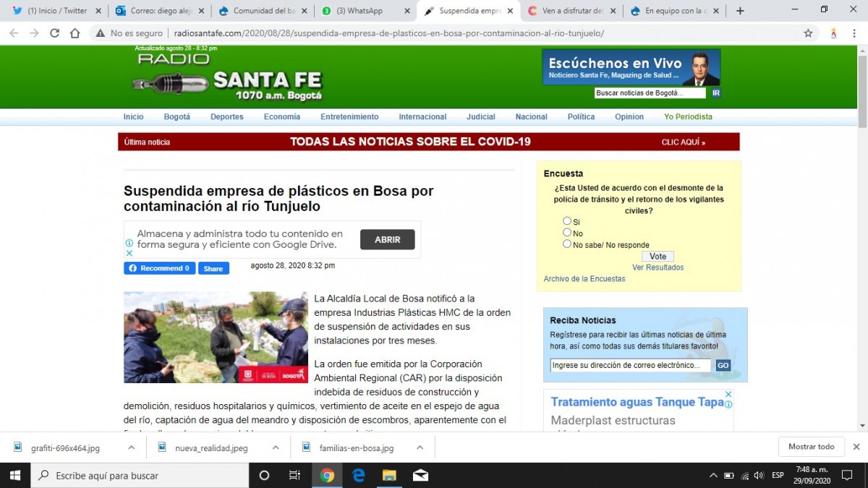Switch to the Comunidad del ba tab
This screenshot has width=868, height=488.
coord(263,11)
